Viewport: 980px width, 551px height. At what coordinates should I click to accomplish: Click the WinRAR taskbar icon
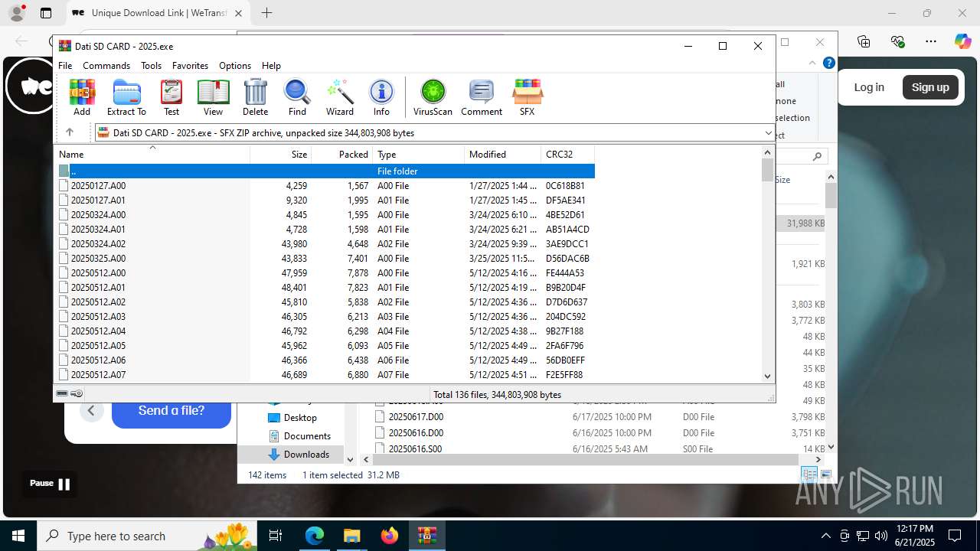point(426,536)
